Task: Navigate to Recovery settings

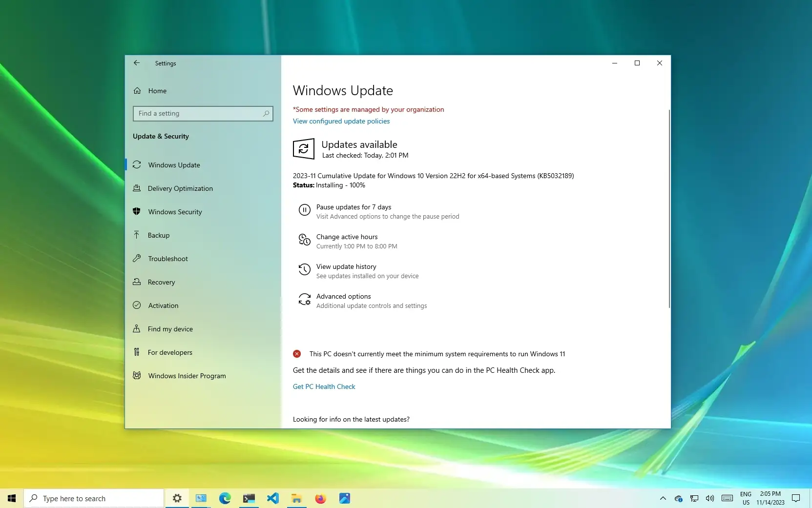Action: [x=203, y=282]
